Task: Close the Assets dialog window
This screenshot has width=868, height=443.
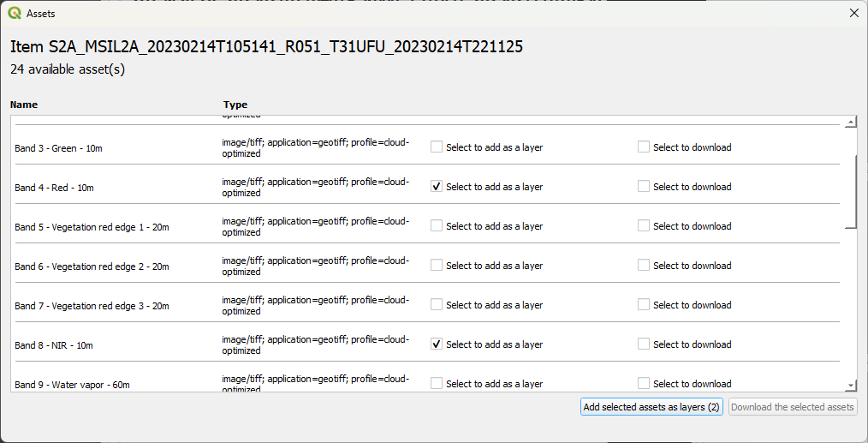Action: 853,14
